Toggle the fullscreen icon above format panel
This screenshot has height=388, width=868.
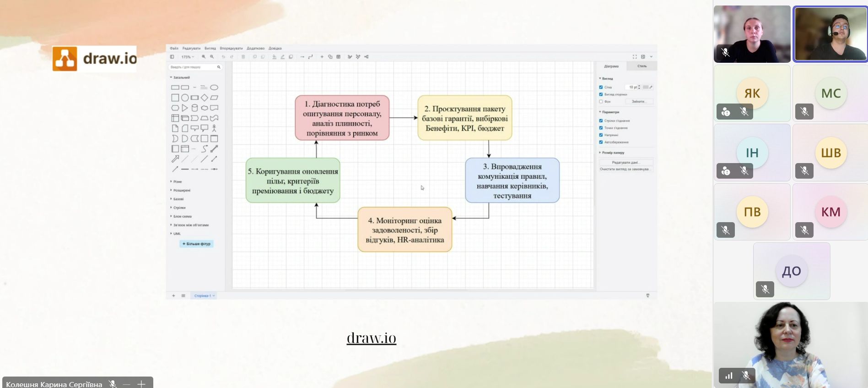click(x=635, y=57)
